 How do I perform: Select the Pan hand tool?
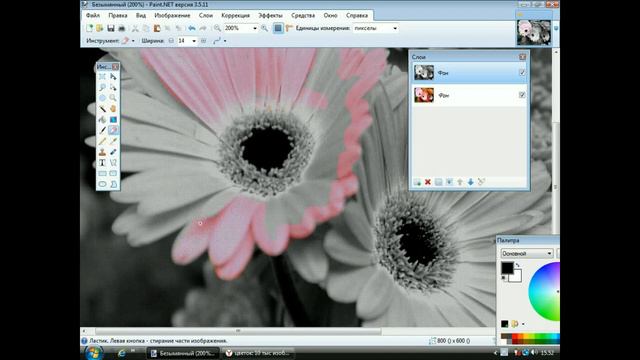[113, 109]
